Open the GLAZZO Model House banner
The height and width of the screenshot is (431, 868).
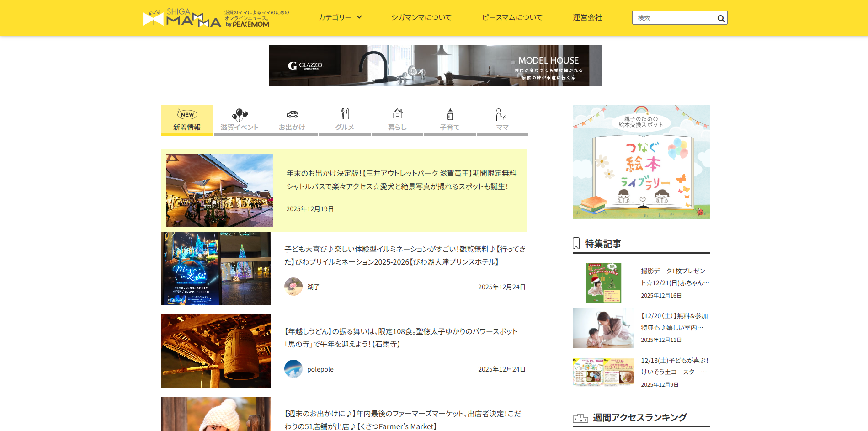pyautogui.click(x=435, y=66)
